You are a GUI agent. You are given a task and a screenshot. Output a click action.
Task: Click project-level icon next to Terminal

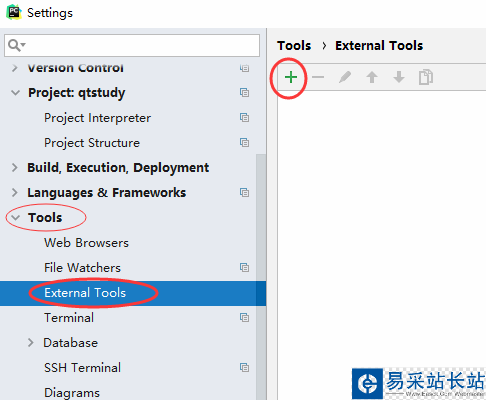[244, 318]
